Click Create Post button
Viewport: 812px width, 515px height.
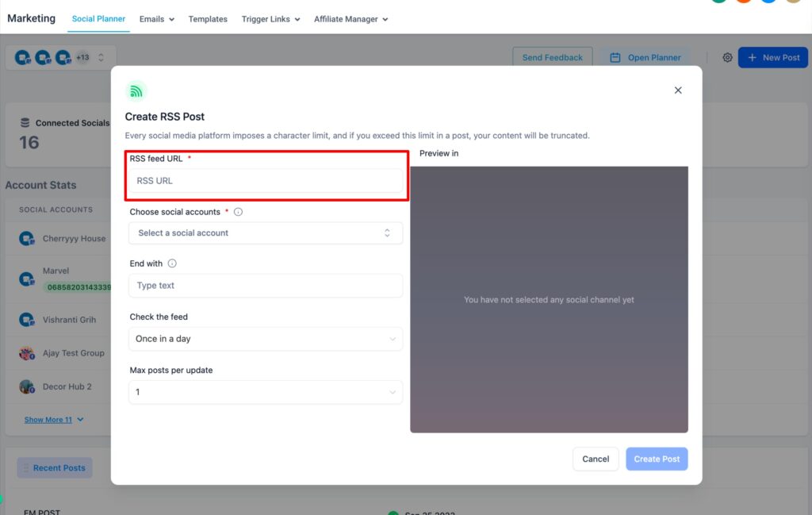point(657,459)
